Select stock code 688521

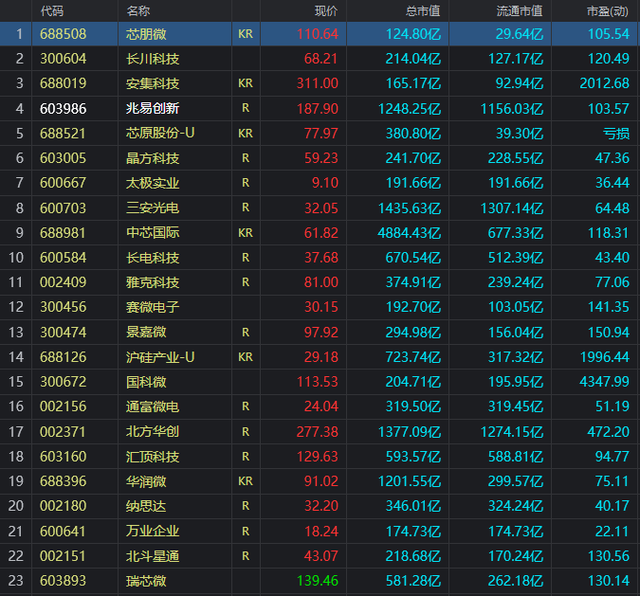[63, 133]
